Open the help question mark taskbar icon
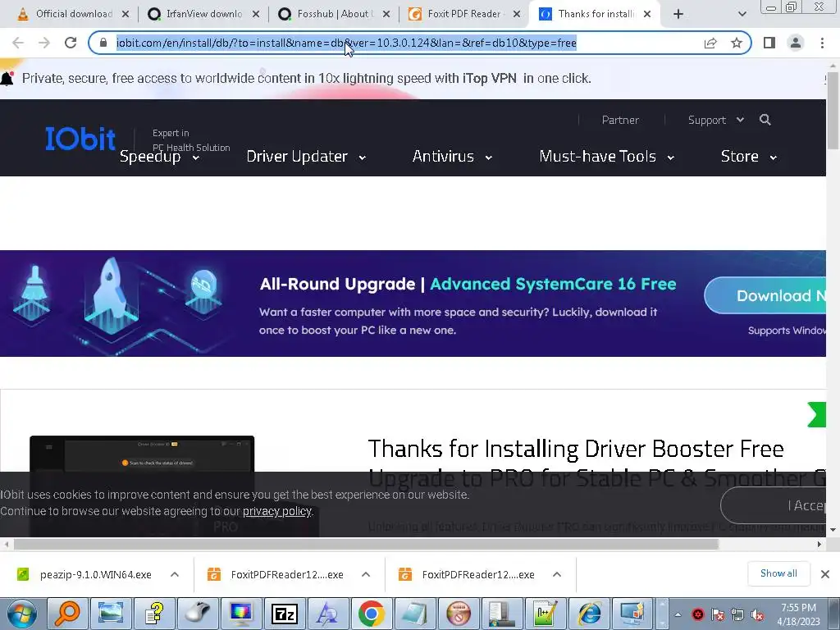The width and height of the screenshot is (840, 630). pyautogui.click(x=153, y=614)
